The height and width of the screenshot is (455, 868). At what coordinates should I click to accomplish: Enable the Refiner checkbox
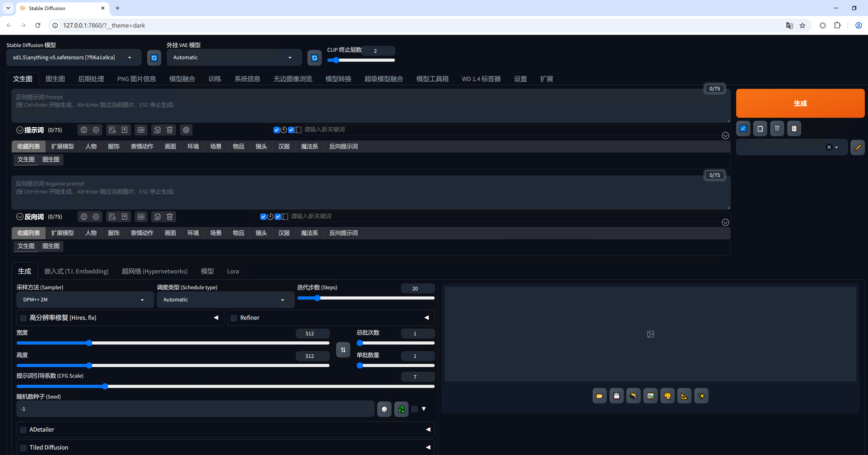(x=234, y=317)
